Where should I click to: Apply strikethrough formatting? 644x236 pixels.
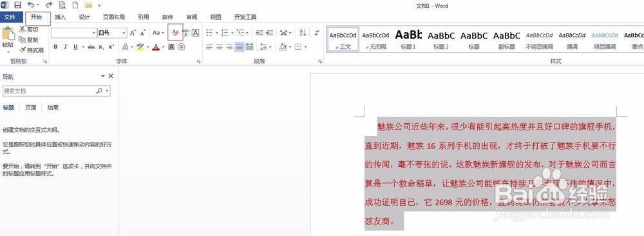(91, 47)
